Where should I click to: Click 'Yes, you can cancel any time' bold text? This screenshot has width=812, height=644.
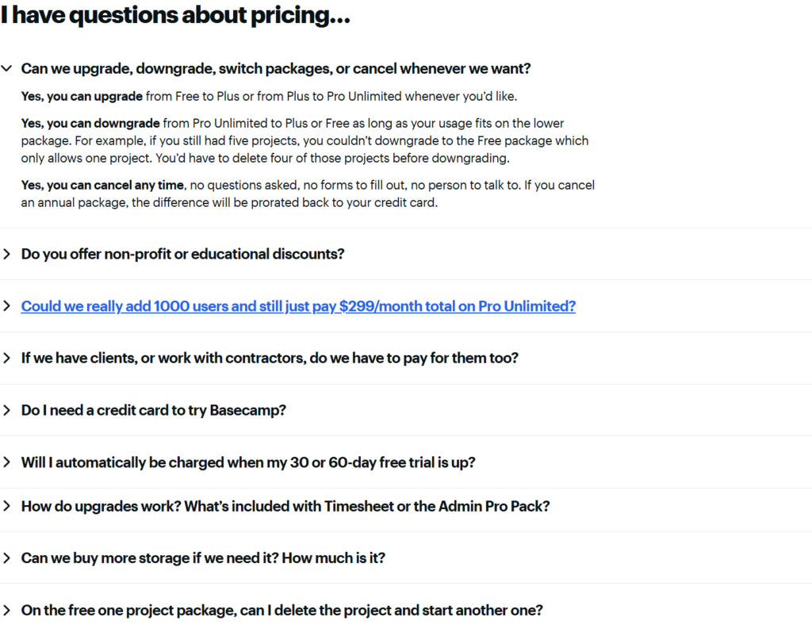(99, 185)
